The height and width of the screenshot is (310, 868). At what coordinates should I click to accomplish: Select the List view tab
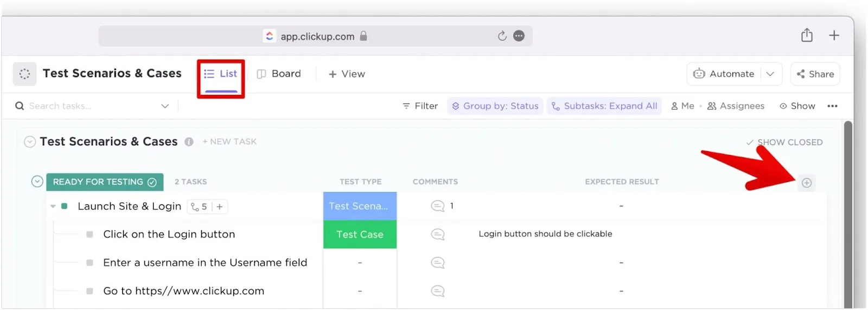pyautogui.click(x=221, y=74)
